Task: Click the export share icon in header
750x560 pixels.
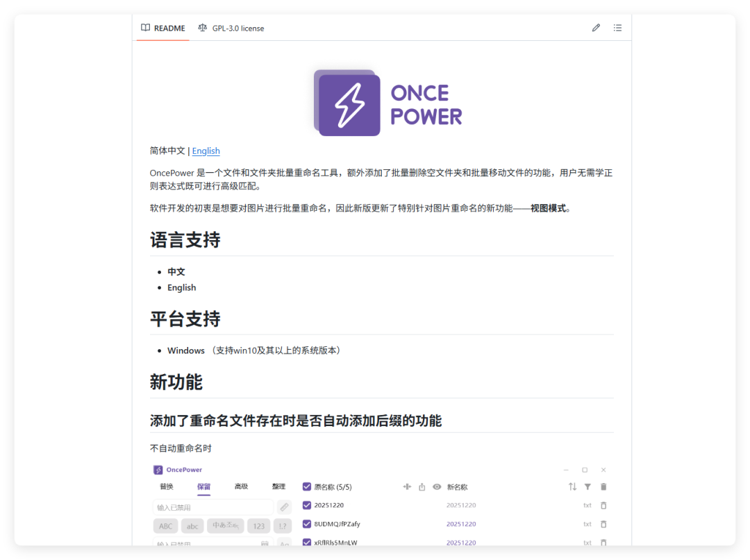Action: [422, 487]
